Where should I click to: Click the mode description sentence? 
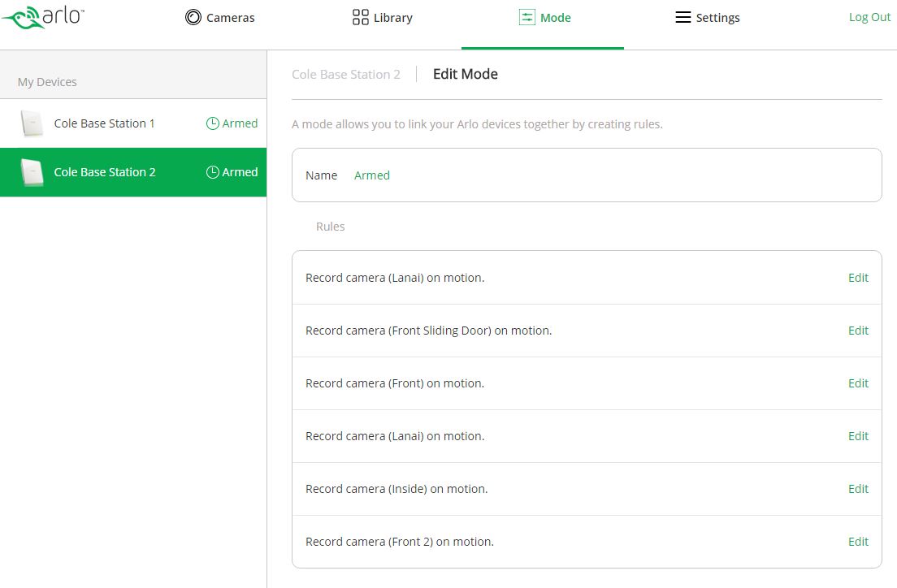[x=477, y=124]
